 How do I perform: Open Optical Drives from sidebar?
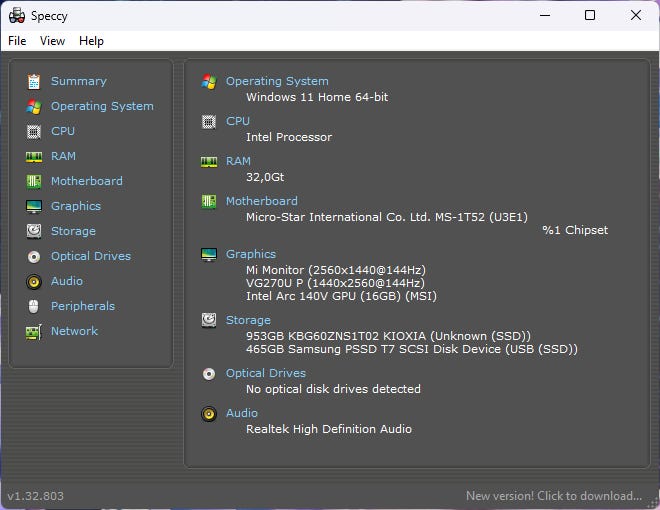(91, 256)
